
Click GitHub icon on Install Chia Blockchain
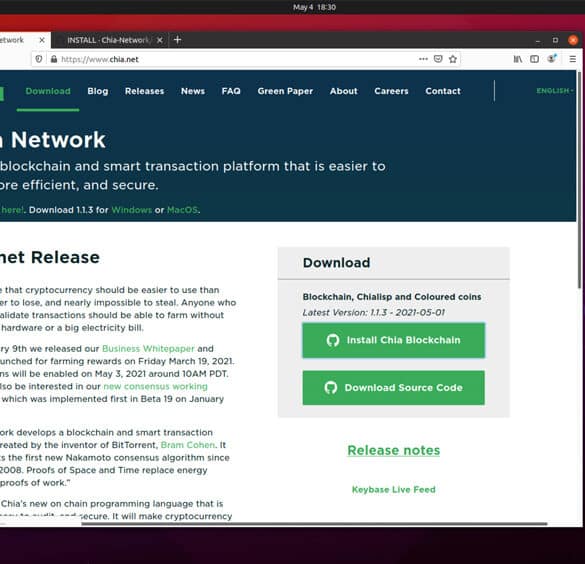click(x=333, y=340)
